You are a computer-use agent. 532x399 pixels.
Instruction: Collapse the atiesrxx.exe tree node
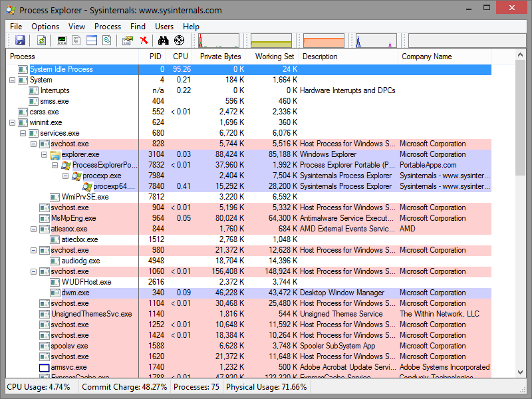click(34, 229)
